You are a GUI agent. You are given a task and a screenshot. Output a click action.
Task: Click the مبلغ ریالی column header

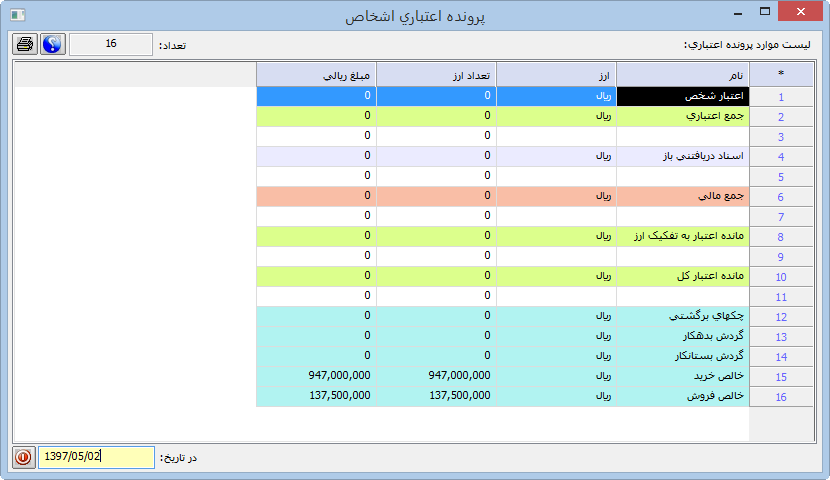pyautogui.click(x=317, y=75)
